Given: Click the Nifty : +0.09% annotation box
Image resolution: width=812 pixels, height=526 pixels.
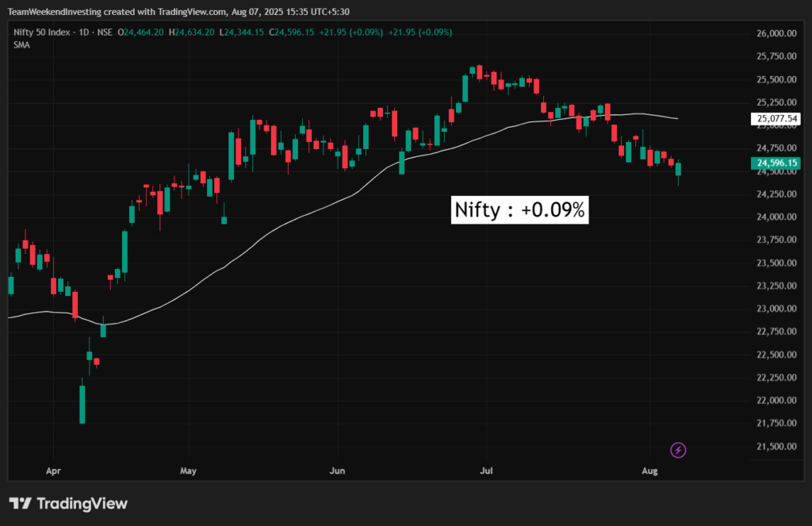Looking at the screenshot, I should coord(519,210).
